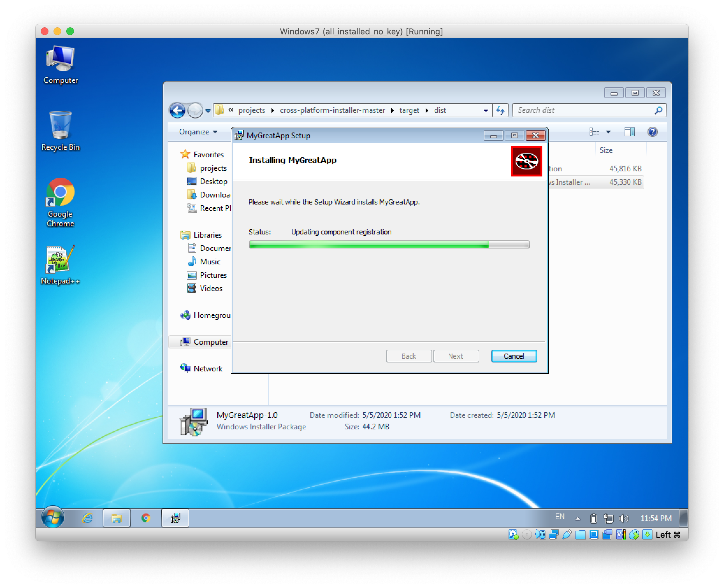Open the address bar history dropdown

tap(486, 111)
